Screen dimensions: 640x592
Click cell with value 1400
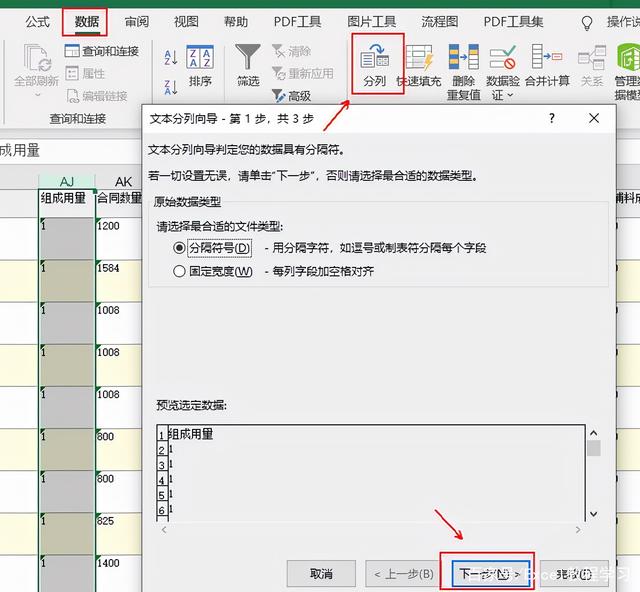pyautogui.click(x=119, y=573)
